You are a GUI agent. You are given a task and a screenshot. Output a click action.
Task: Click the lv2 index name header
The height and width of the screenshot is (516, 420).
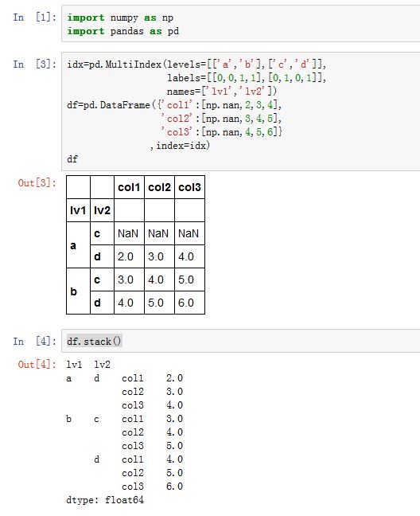click(x=102, y=210)
